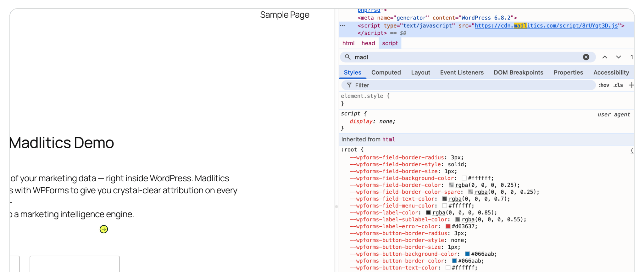Screen dimensions: 644x272
Task: Click the closing </script> tag line
Action: click(x=372, y=33)
